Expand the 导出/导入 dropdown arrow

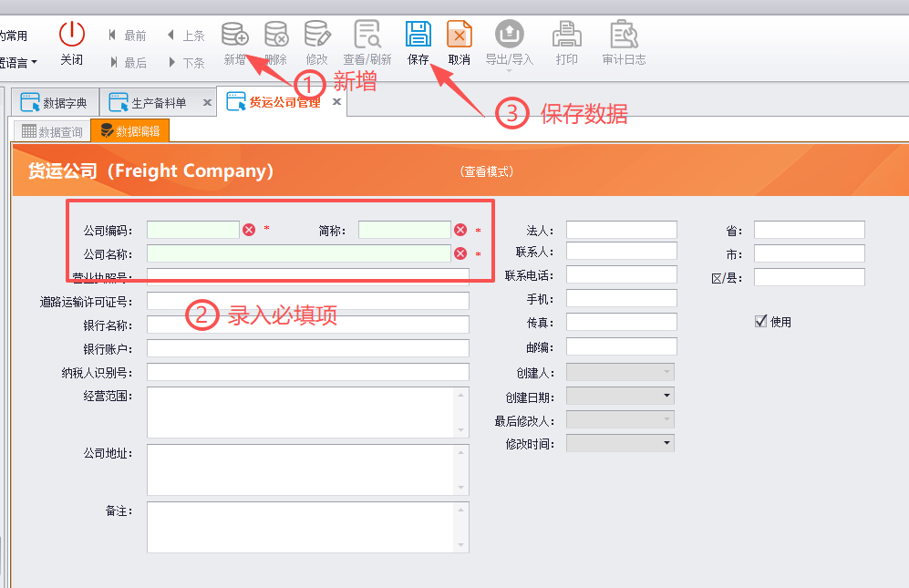click(509, 71)
